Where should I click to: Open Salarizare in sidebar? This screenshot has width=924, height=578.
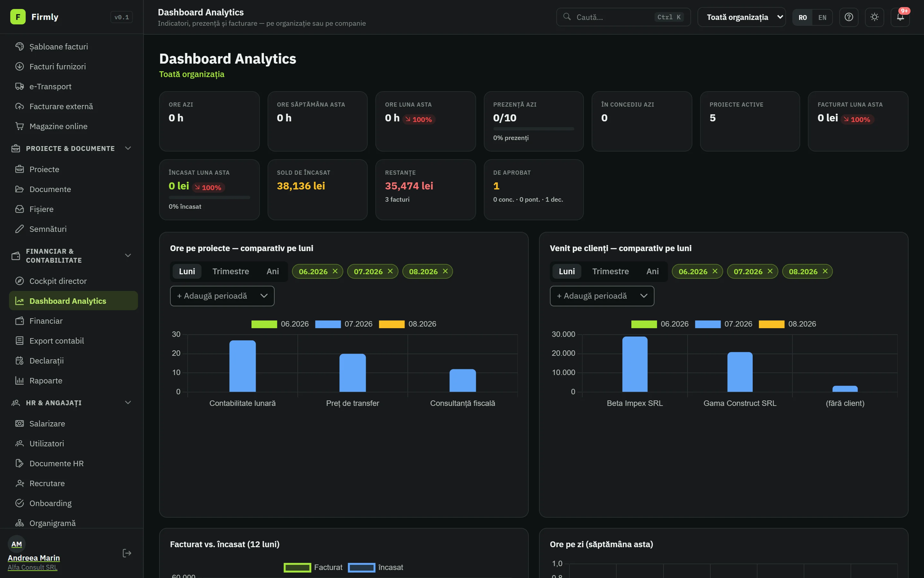pos(73,424)
